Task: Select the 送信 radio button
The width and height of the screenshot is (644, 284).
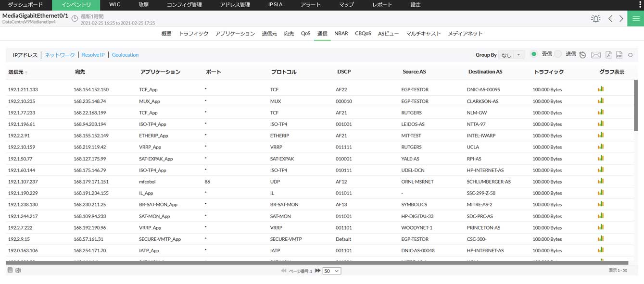Action: (558, 54)
